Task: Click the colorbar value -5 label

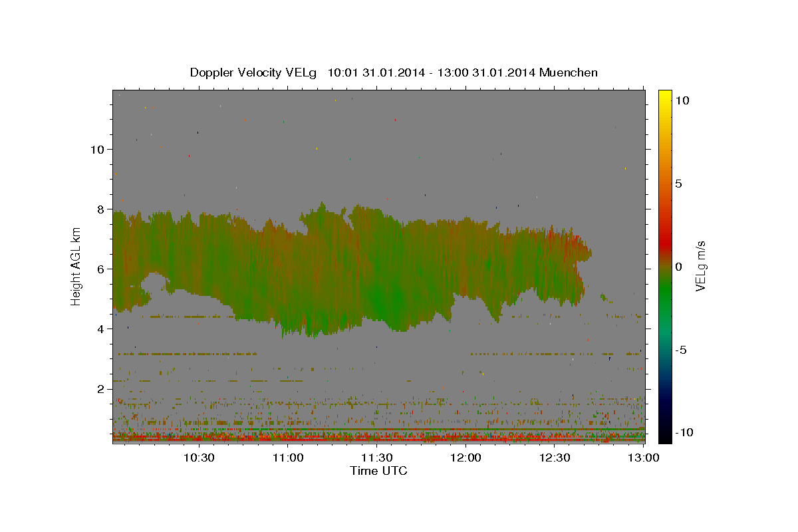Action: coord(681,350)
